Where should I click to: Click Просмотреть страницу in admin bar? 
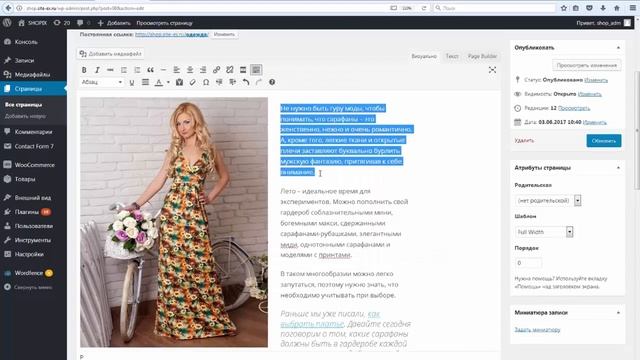tap(164, 23)
